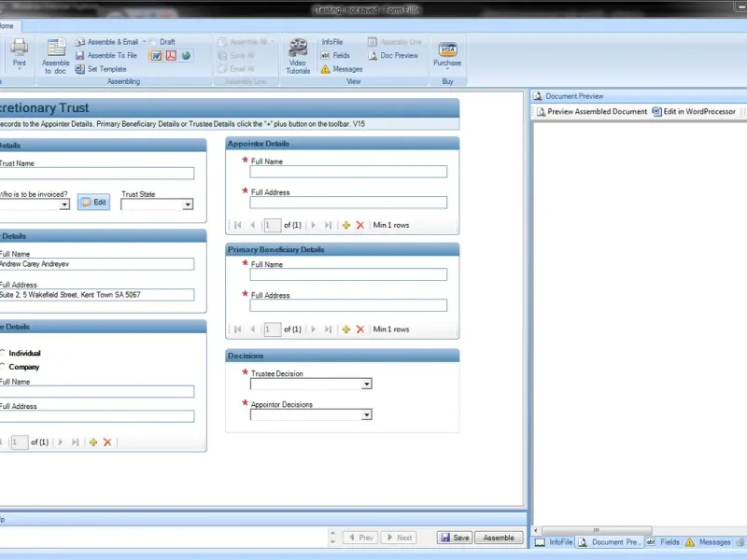Select the Company radio button
747x560 pixels.
point(3,367)
